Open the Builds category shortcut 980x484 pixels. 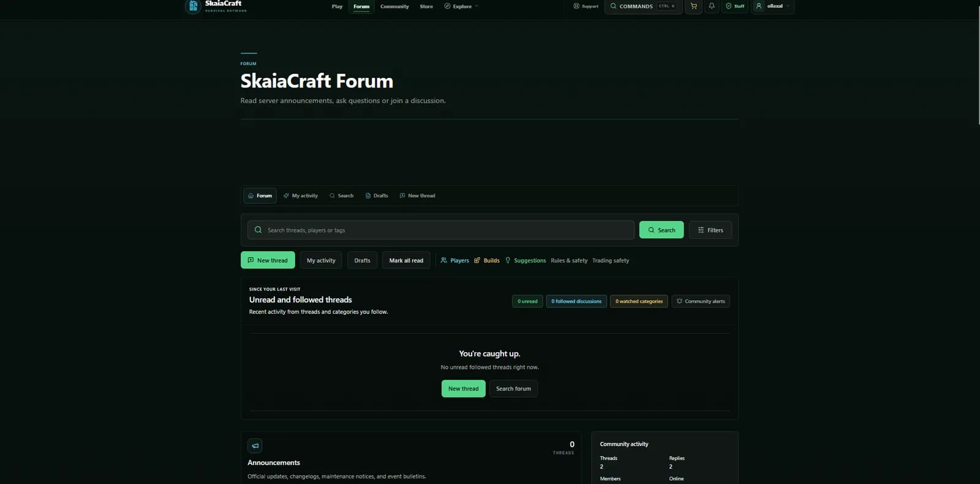(x=487, y=260)
